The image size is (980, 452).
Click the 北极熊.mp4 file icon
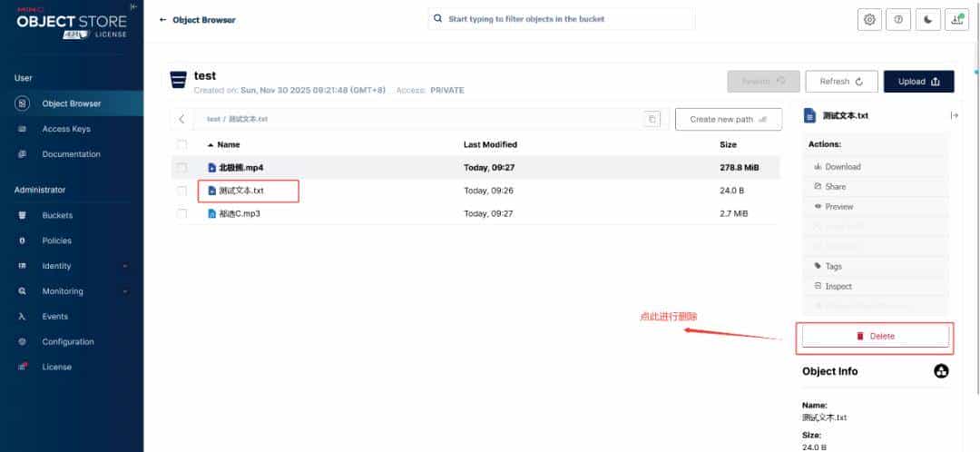pos(211,168)
